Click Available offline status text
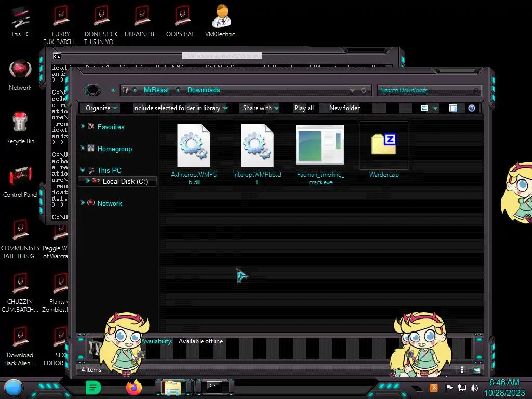The height and width of the screenshot is (399, 532). click(201, 341)
